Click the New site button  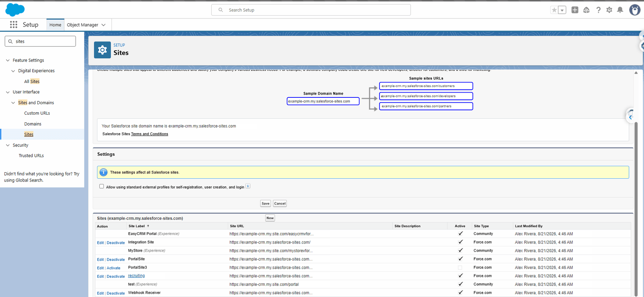[x=270, y=218]
